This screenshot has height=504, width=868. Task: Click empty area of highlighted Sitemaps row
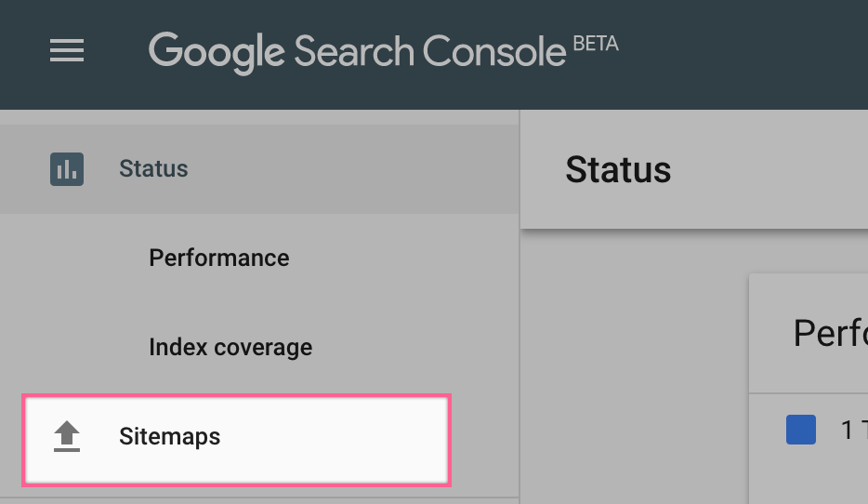353,437
